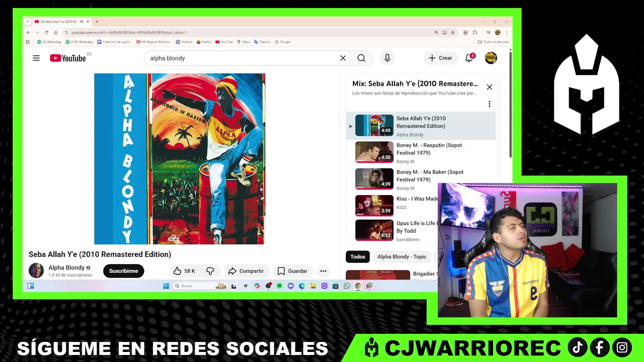Viewport: 644px width, 362px height.
Task: Open the YouTube guide hamburger menu
Action: (36, 58)
